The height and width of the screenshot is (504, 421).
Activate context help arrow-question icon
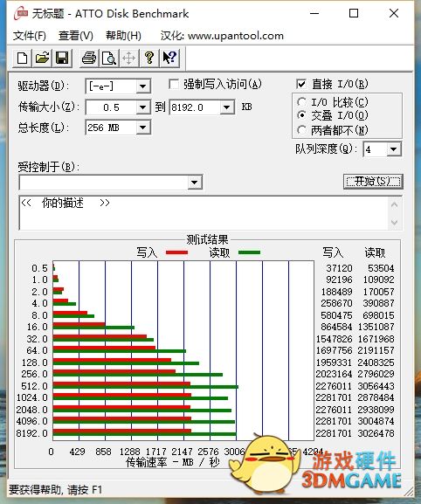click(169, 59)
